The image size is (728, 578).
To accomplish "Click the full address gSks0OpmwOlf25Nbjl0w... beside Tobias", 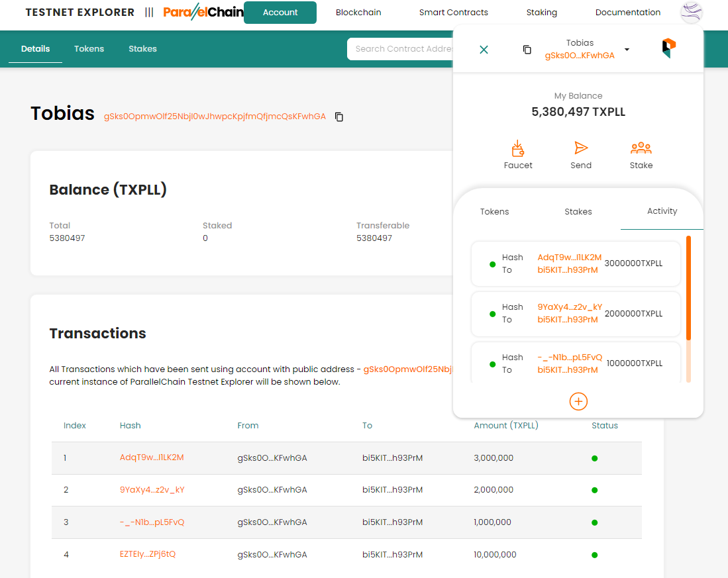I will (215, 117).
